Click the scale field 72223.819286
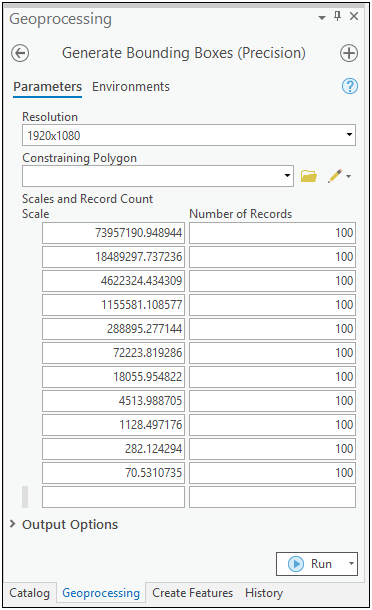Image resolution: width=372 pixels, height=610 pixels. (x=113, y=353)
